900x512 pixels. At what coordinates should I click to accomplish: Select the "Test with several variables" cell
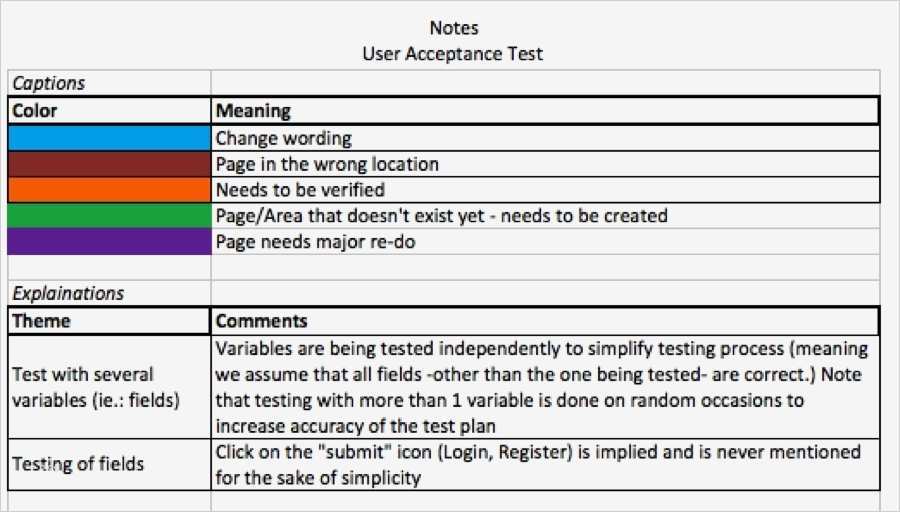coord(108,387)
